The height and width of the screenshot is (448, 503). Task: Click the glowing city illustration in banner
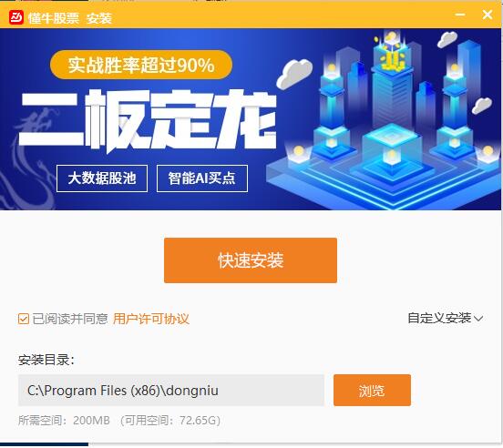click(x=385, y=122)
